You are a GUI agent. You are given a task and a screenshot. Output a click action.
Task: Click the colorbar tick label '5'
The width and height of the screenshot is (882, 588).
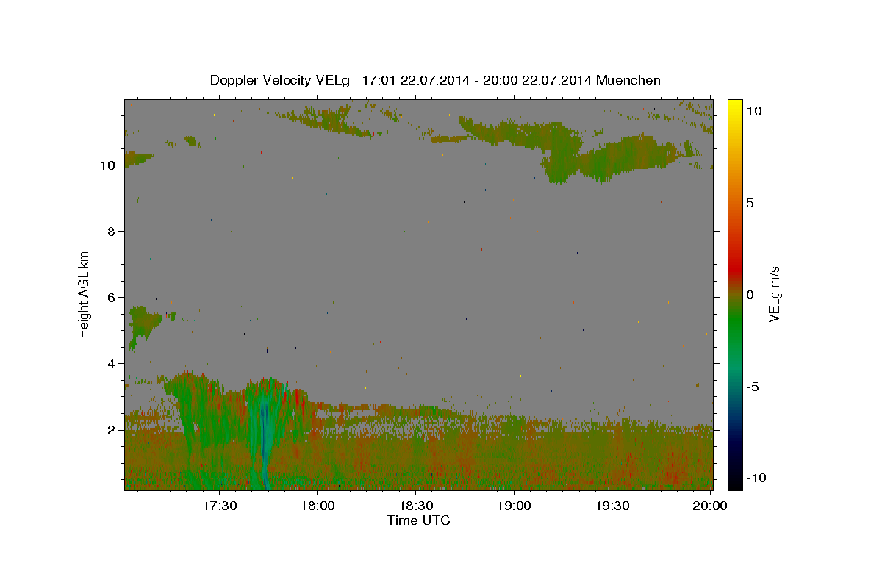750,203
